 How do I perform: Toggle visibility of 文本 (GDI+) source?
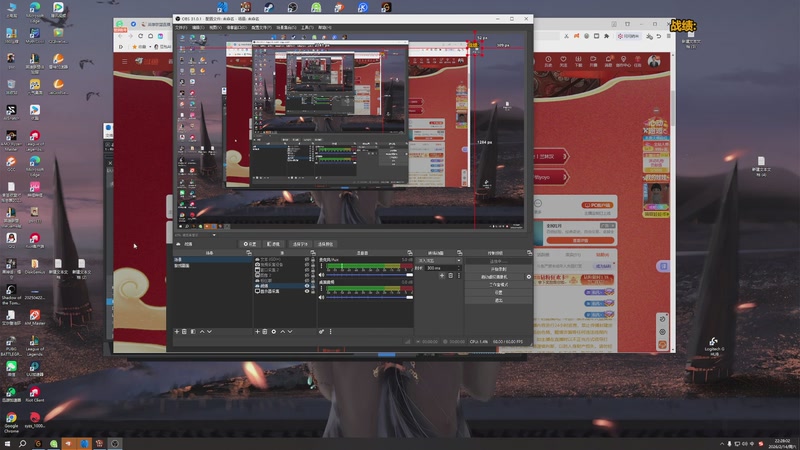click(x=307, y=259)
